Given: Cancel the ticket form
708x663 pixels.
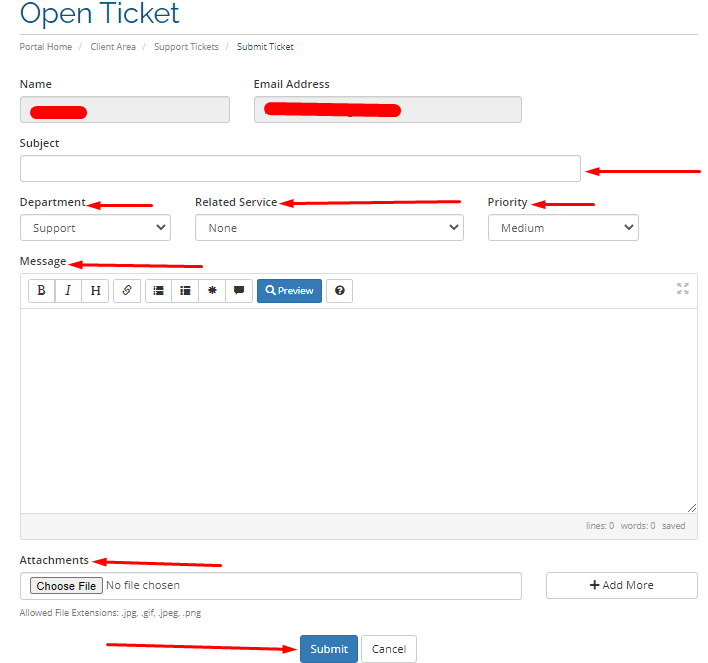Looking at the screenshot, I should point(389,649).
